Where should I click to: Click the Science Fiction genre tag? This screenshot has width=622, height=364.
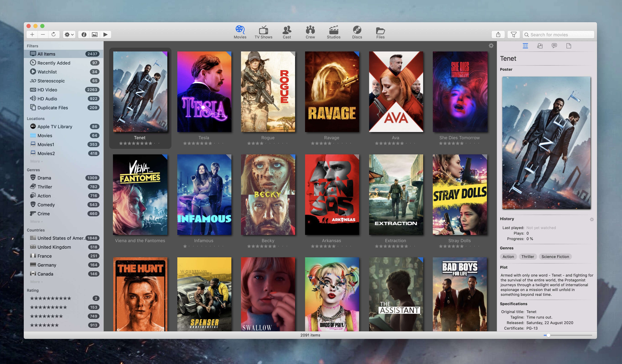pos(555,257)
